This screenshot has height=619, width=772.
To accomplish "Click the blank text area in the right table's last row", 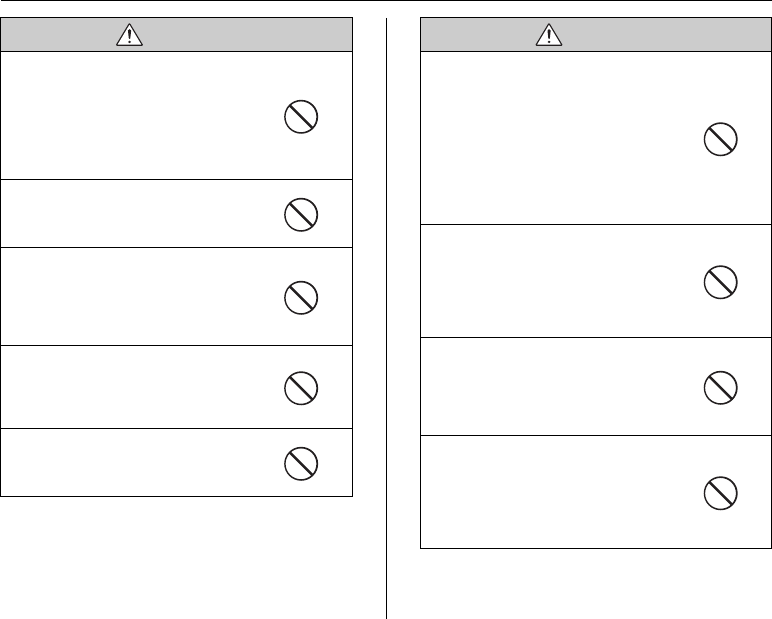I will pyautogui.click(x=550, y=491).
